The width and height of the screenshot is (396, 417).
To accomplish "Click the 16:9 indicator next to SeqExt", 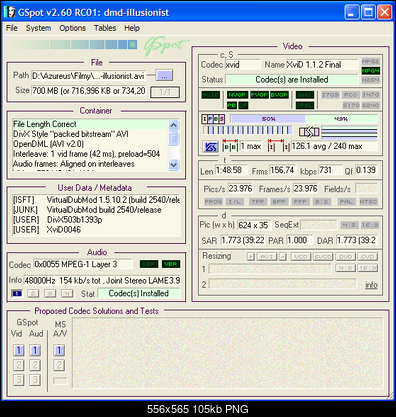I will [x=370, y=225].
